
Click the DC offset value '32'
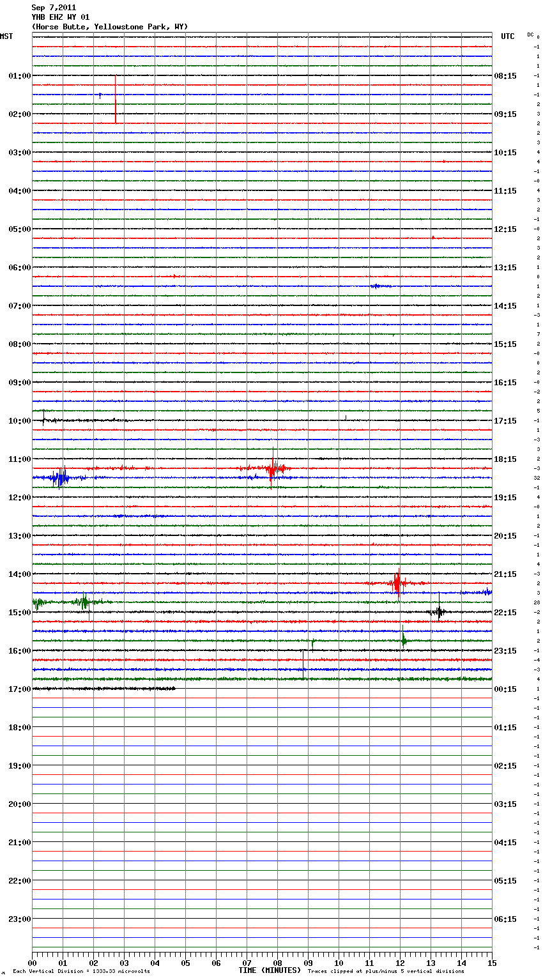537,478
